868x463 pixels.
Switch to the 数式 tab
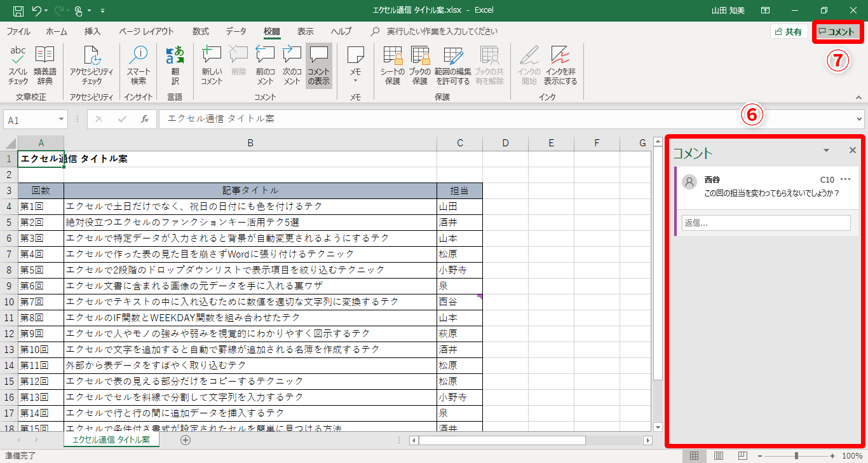click(201, 31)
